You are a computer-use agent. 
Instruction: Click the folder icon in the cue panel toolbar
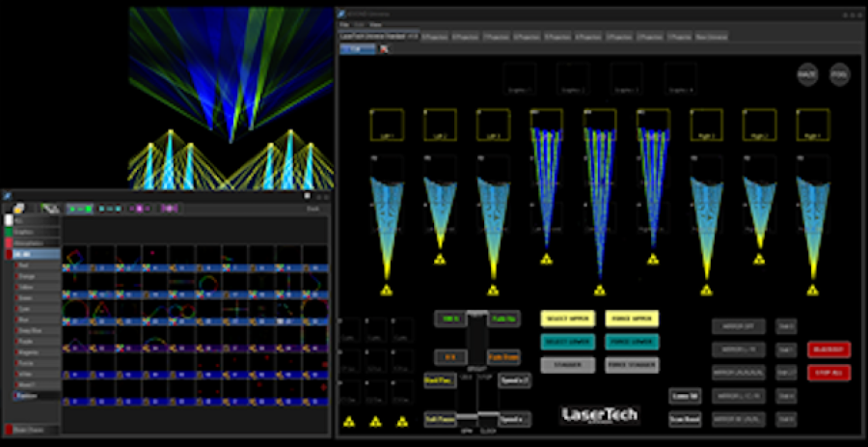[18, 208]
